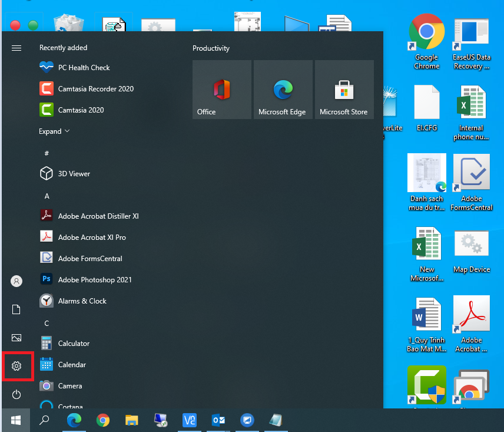The height and width of the screenshot is (432, 504).
Task: Select Danh sach mua du tr desktop file
Action: coord(426,182)
